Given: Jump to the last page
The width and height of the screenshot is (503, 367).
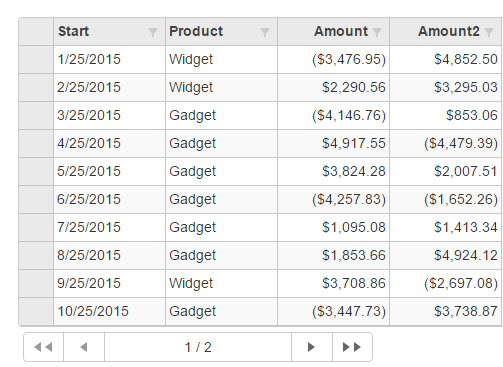Looking at the screenshot, I should pyautogui.click(x=352, y=347).
